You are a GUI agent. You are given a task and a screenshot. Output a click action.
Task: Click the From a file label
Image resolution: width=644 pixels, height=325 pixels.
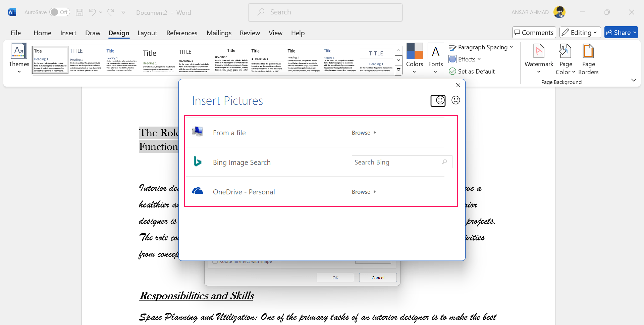(x=229, y=133)
